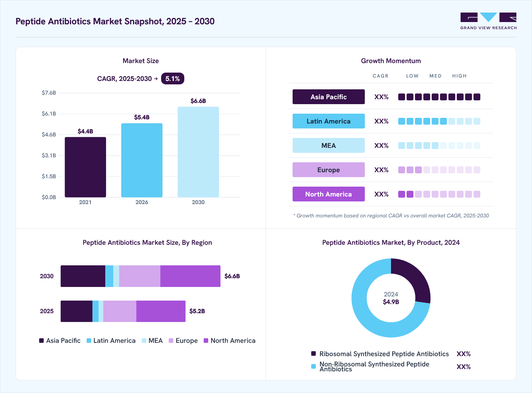The height and width of the screenshot is (393, 532).
Task: Click the $4.4B bar label
Action: pos(85,131)
